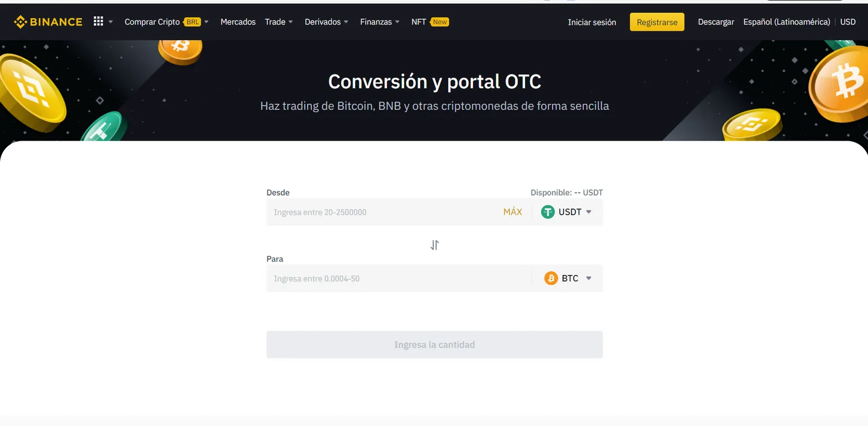Viewport: 868px width, 426px height.
Task: Click the Conversión y portal OTC heading
Action: (x=435, y=82)
